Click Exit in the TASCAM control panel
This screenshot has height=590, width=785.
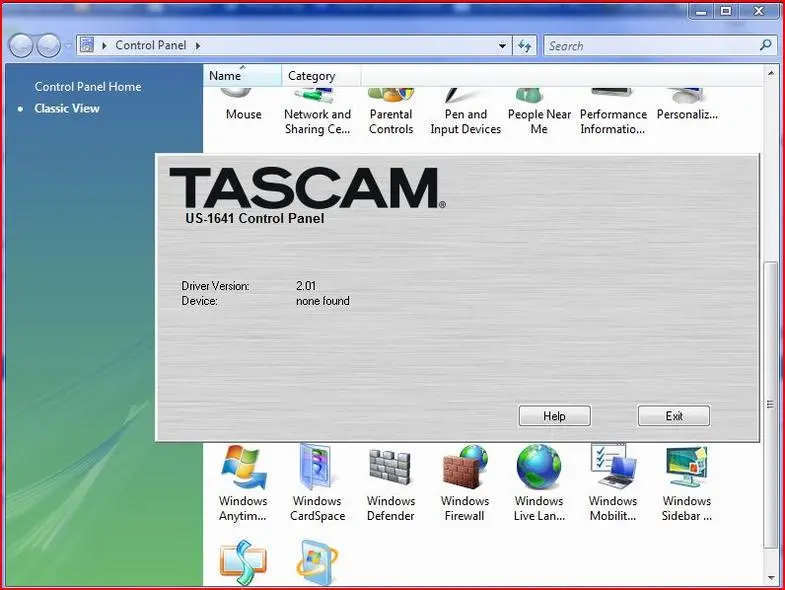click(674, 416)
